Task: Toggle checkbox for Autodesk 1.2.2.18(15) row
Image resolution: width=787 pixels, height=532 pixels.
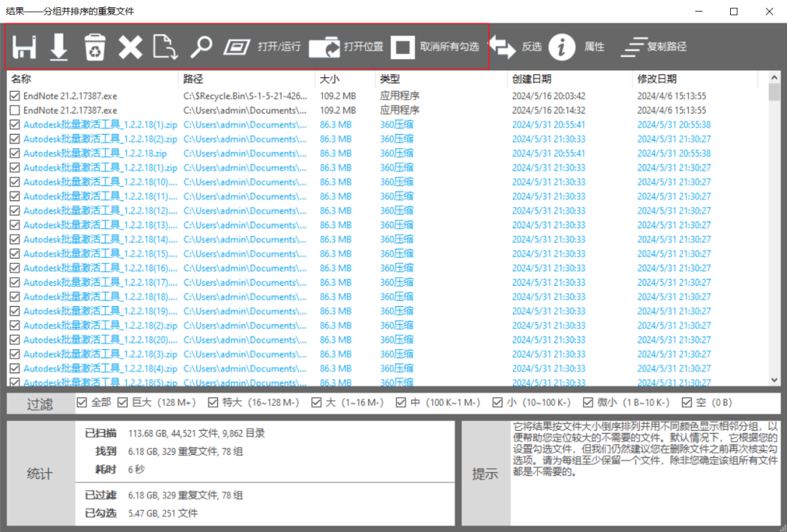Action: 15,254
